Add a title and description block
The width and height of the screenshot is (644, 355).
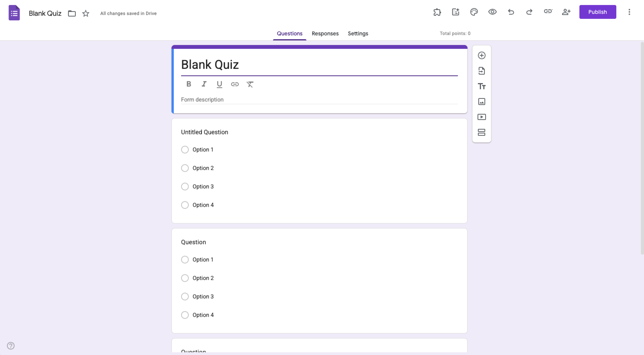tap(481, 86)
